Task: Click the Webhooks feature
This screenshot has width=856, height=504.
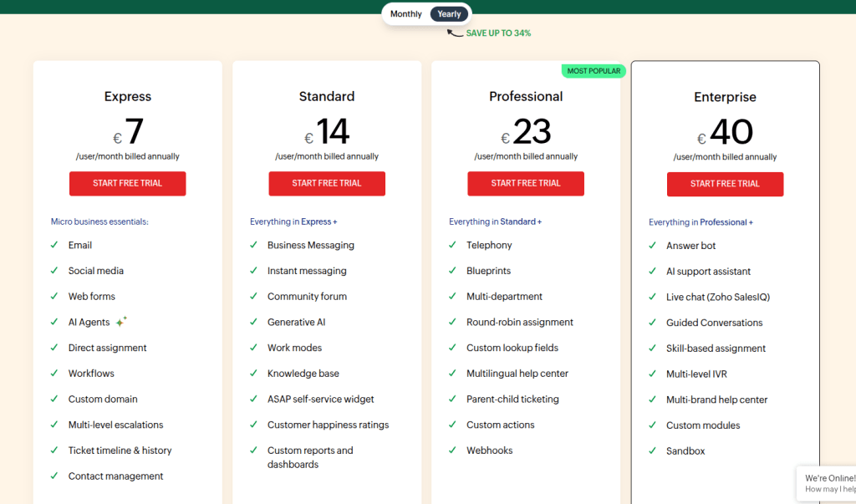Action: (x=489, y=451)
